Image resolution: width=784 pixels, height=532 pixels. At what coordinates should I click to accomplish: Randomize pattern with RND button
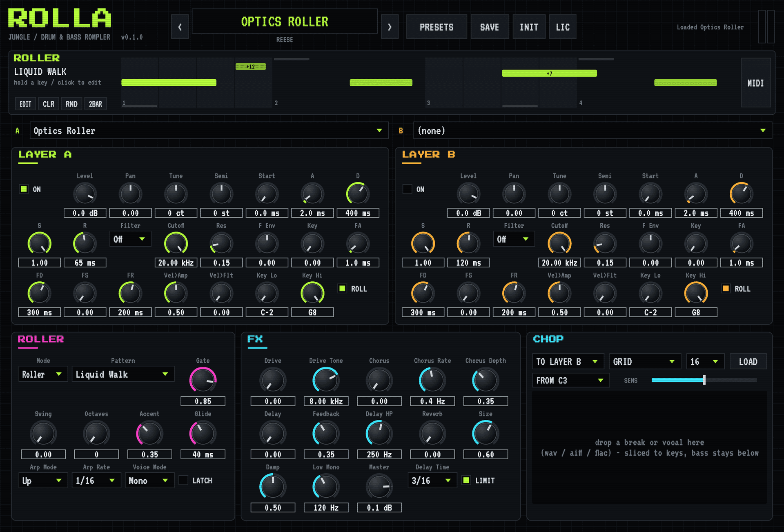coord(71,104)
